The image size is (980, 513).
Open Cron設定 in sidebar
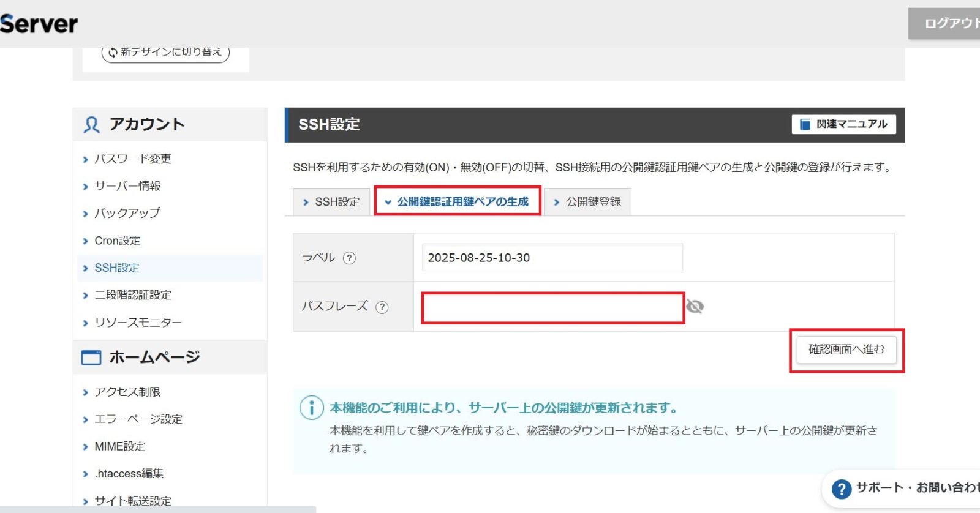coord(118,241)
